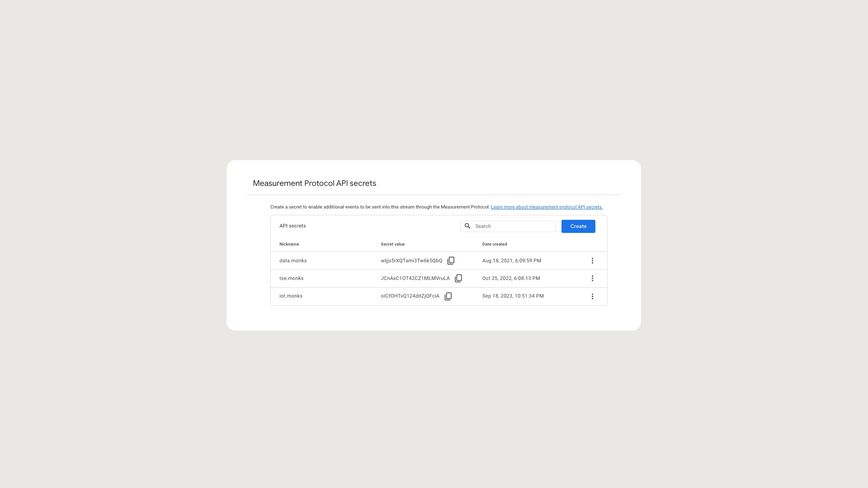
Task: Click the secret value text for tse.monks
Action: click(x=415, y=279)
